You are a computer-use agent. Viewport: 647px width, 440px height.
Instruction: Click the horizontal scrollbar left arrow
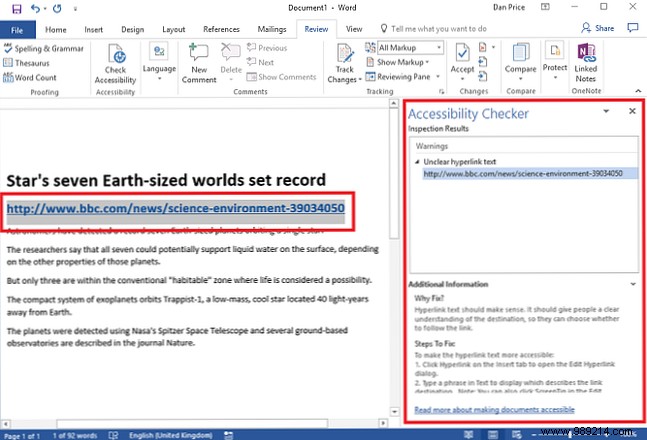[x=5, y=423]
